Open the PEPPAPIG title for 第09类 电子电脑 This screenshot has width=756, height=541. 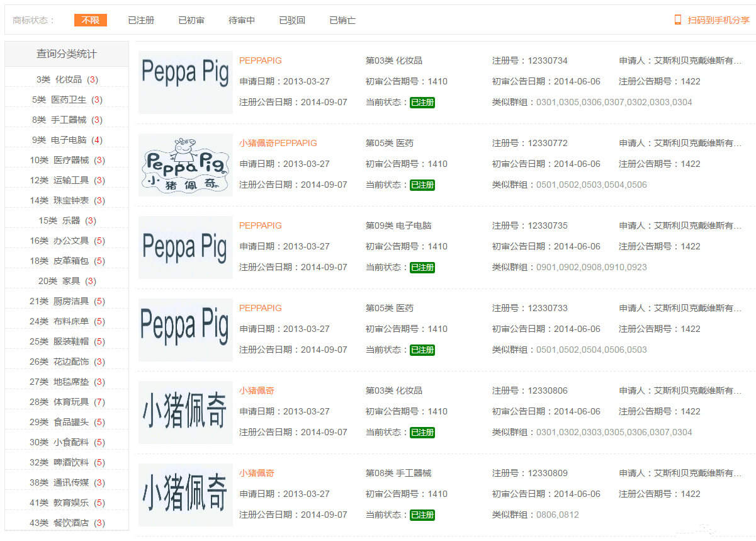[260, 225]
